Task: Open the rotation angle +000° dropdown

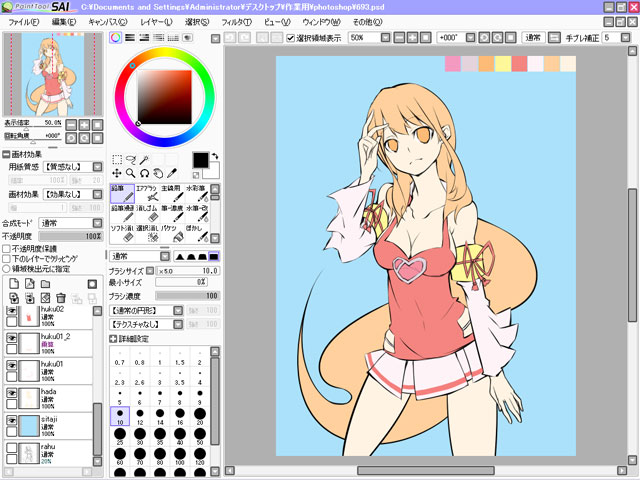Action: click(x=470, y=38)
